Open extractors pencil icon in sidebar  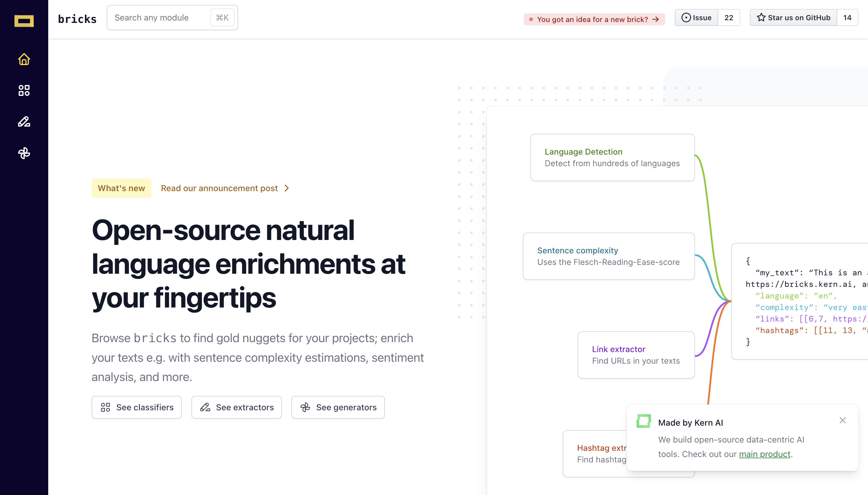tap(24, 122)
